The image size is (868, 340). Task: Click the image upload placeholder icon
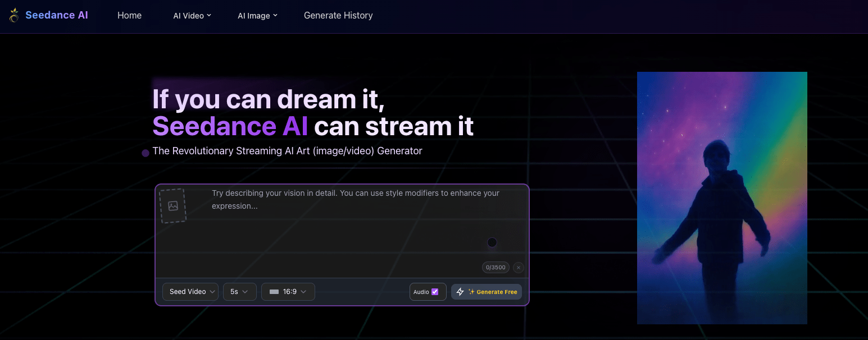pos(173,206)
